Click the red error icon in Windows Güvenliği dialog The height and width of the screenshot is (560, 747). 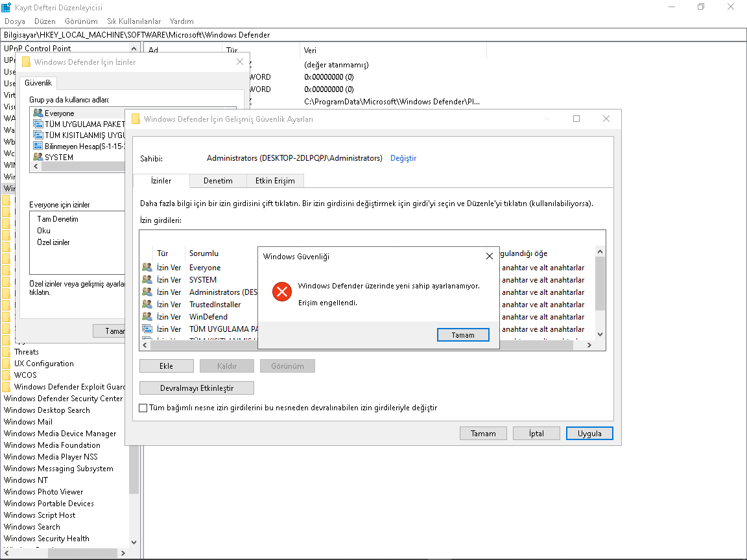[x=282, y=292]
